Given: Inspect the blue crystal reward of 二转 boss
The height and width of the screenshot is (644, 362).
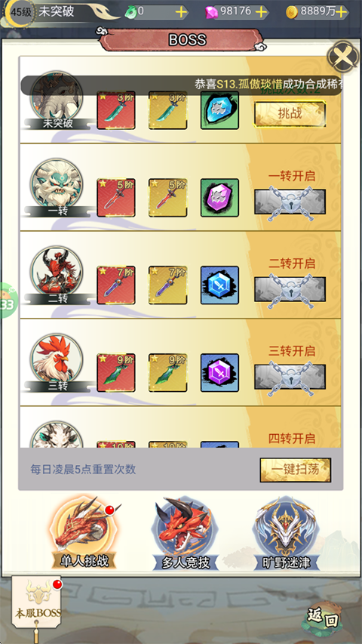Looking at the screenshot, I should (219, 285).
